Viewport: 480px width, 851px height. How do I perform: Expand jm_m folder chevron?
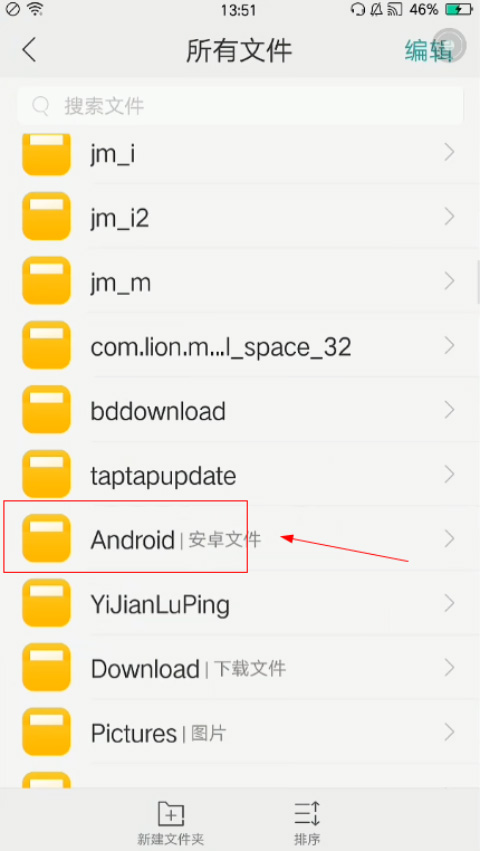449,281
